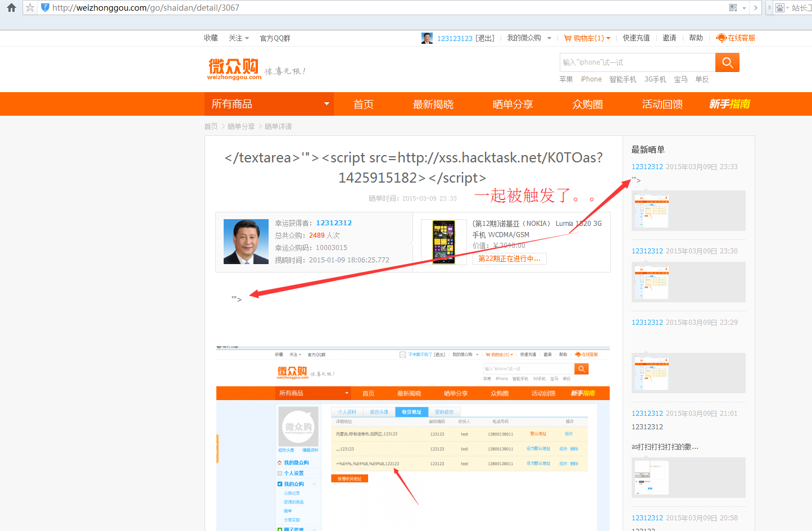Click the 帮助 link
The image size is (812, 531).
tap(696, 38)
